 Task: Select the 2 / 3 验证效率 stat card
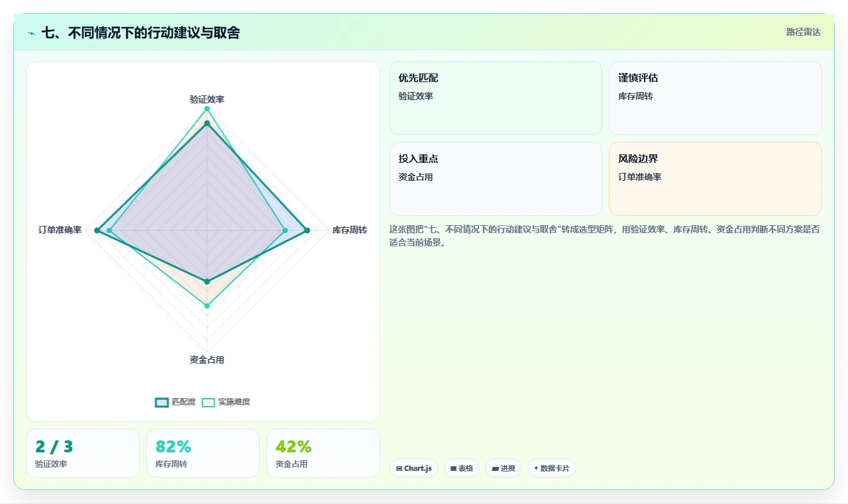[x=83, y=453]
